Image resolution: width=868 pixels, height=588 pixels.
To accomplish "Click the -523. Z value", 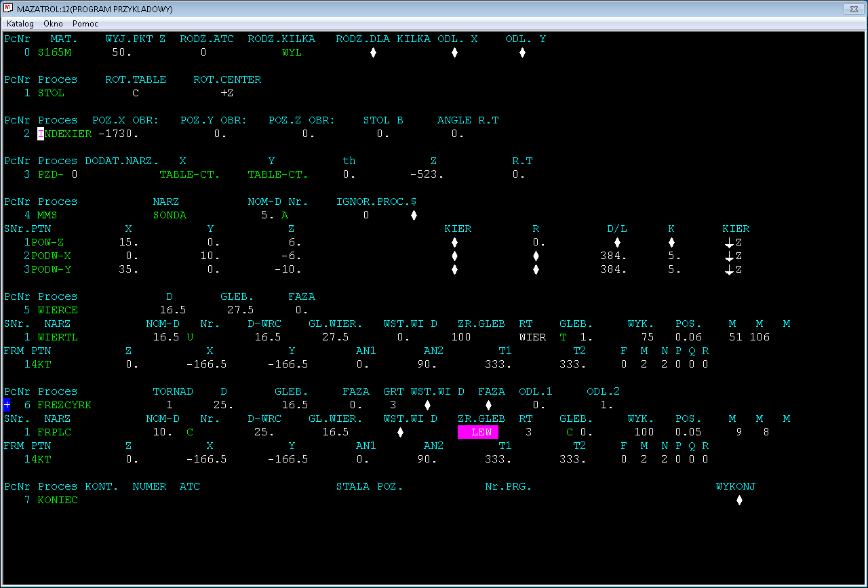I will 427,174.
